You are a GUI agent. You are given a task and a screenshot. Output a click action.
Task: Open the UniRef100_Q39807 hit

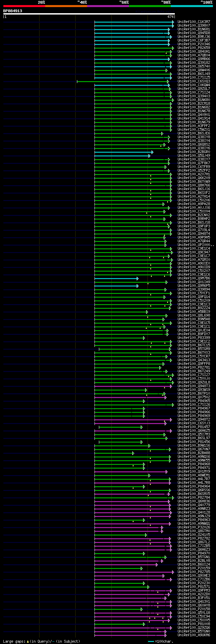(x=194, y=25)
